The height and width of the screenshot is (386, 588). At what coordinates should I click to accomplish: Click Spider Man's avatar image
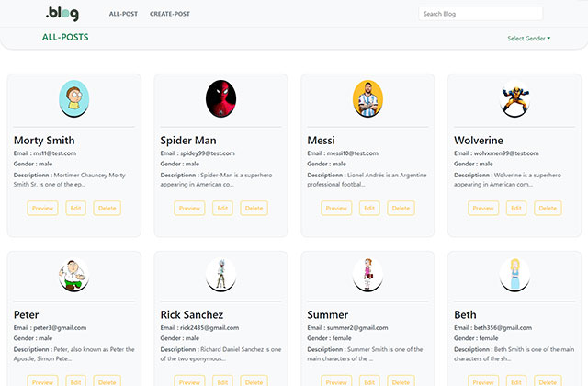pyautogui.click(x=220, y=98)
